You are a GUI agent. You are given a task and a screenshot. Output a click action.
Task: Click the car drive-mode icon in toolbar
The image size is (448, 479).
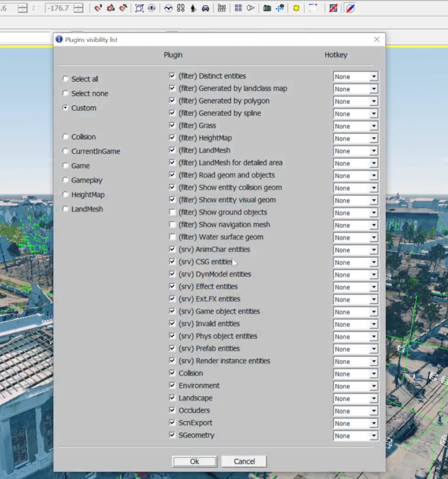tap(205, 8)
